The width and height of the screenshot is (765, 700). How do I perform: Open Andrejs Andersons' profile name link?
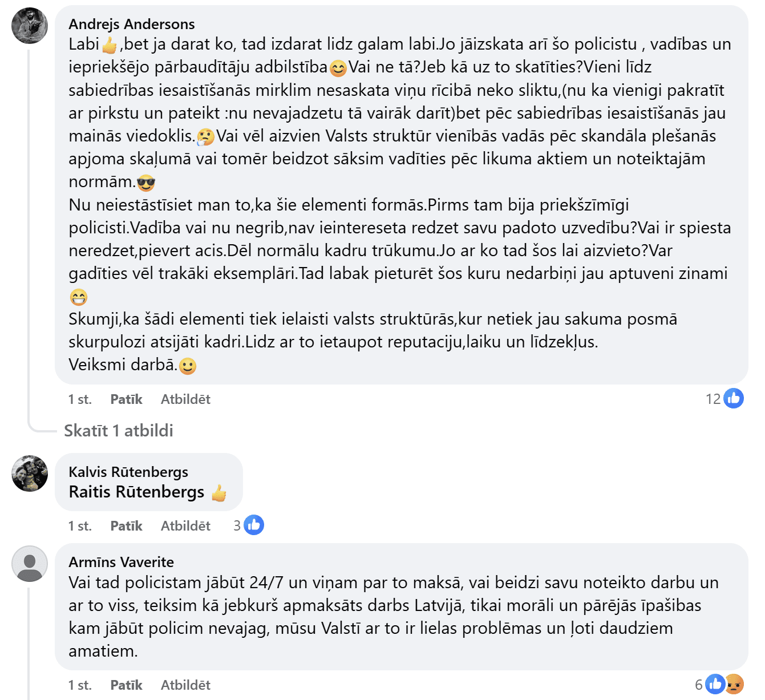tap(132, 24)
